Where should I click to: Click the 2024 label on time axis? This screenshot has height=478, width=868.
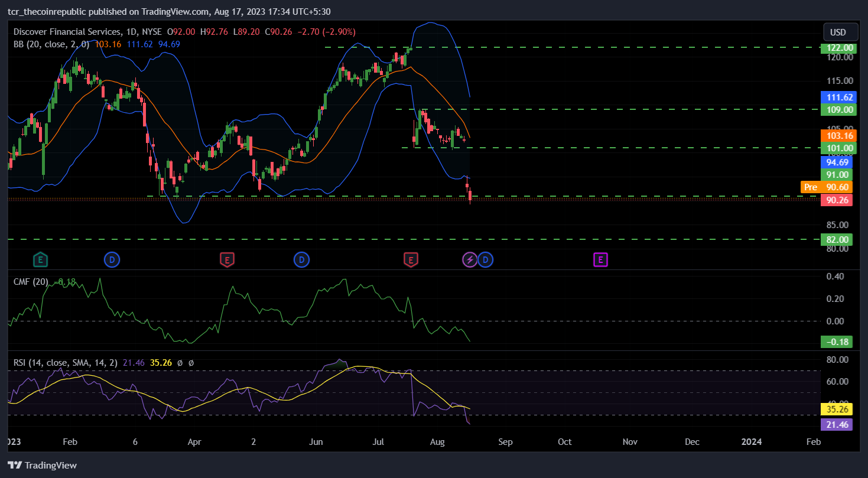(752, 441)
